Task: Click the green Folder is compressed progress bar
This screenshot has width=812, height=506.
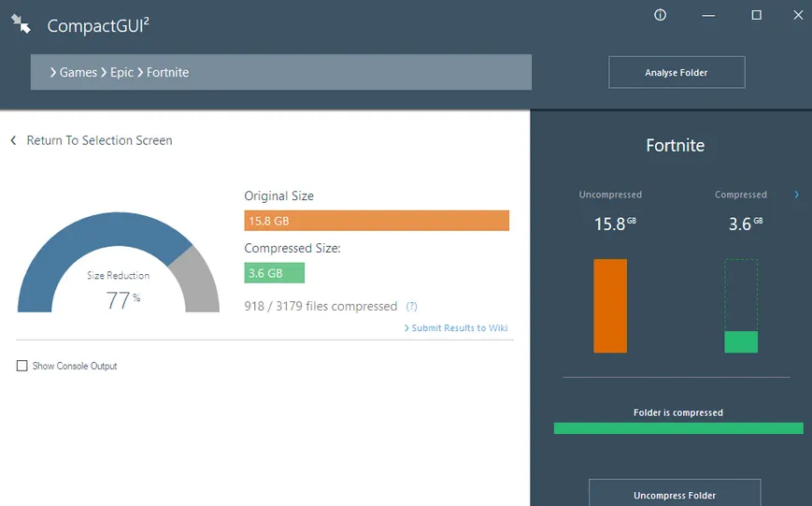Action: (677, 428)
